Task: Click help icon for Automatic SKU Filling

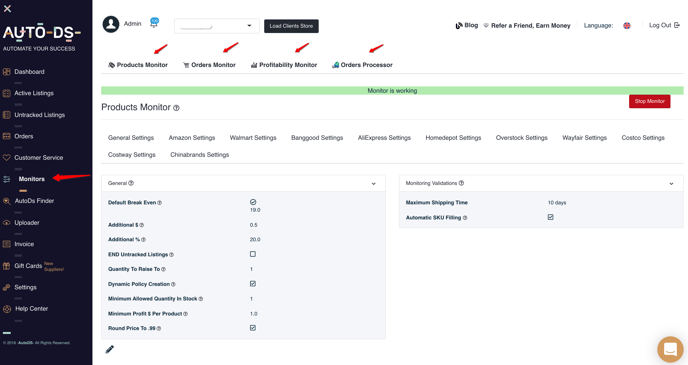Action: [x=465, y=218]
